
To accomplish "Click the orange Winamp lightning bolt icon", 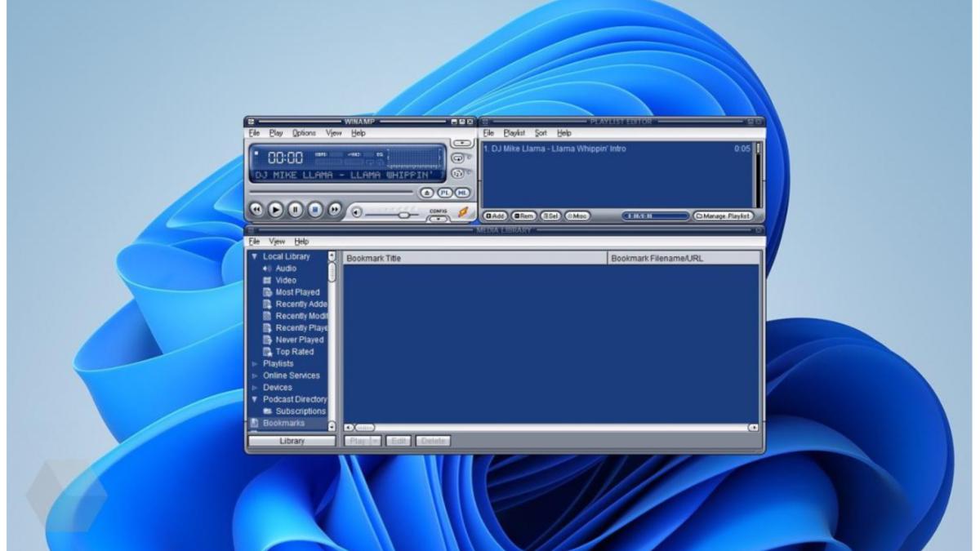I will [464, 211].
